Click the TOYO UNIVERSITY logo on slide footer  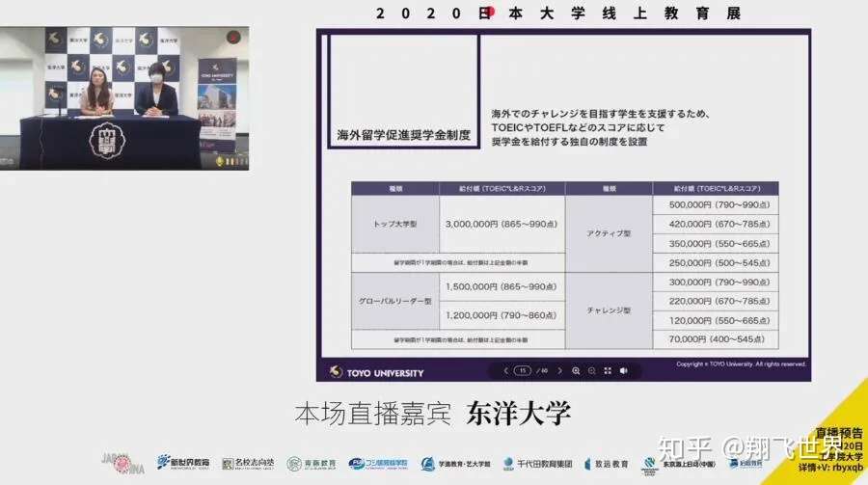(x=376, y=372)
